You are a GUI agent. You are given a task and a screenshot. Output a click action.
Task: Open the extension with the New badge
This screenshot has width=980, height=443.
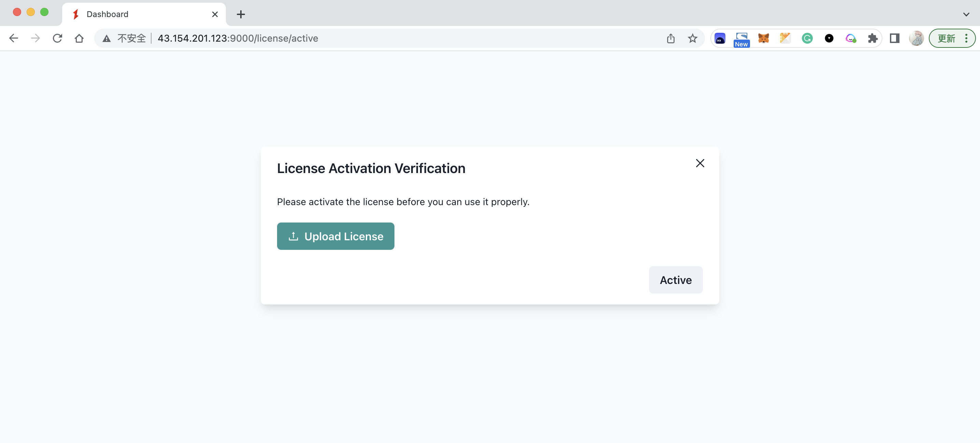pos(741,39)
